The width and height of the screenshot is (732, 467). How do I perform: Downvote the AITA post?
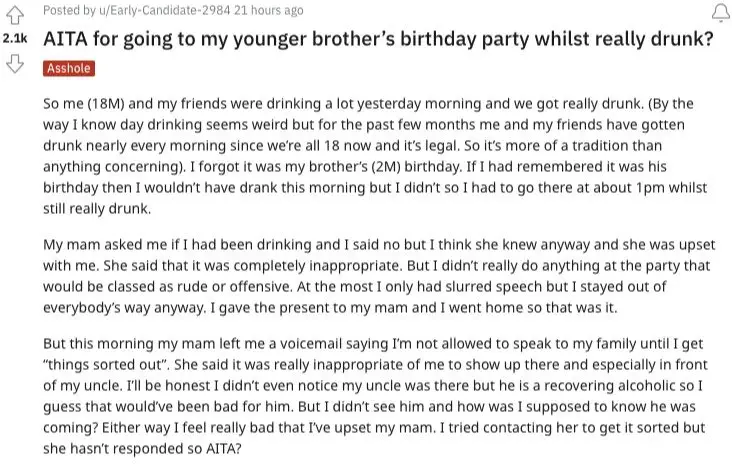[14, 63]
